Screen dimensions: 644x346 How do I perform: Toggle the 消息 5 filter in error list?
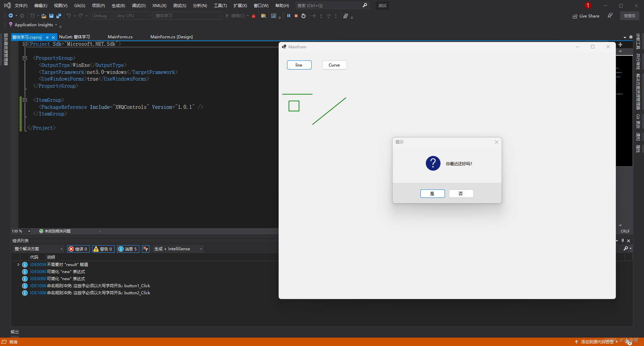pyautogui.click(x=128, y=249)
